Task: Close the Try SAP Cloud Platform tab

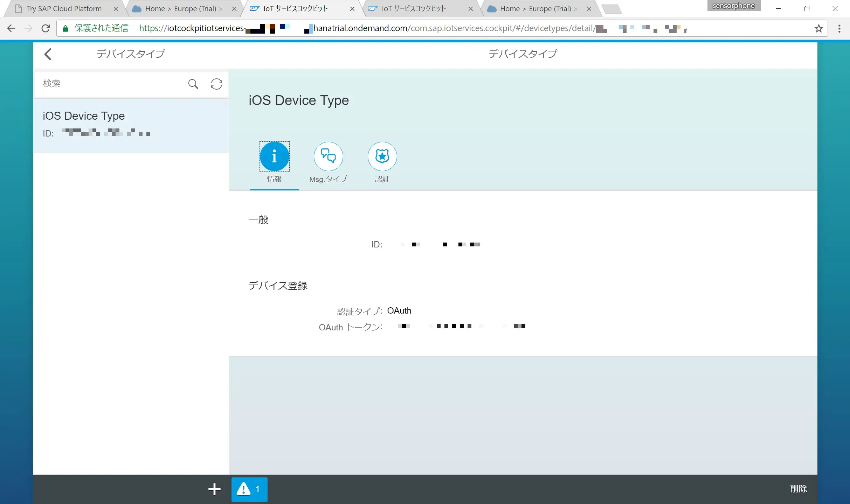Action: [x=116, y=9]
